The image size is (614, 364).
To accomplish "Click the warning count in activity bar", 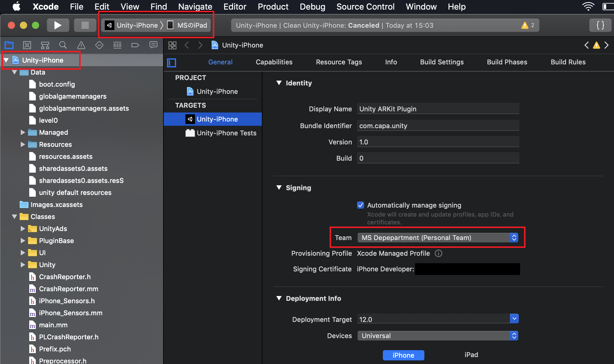I will (528, 25).
